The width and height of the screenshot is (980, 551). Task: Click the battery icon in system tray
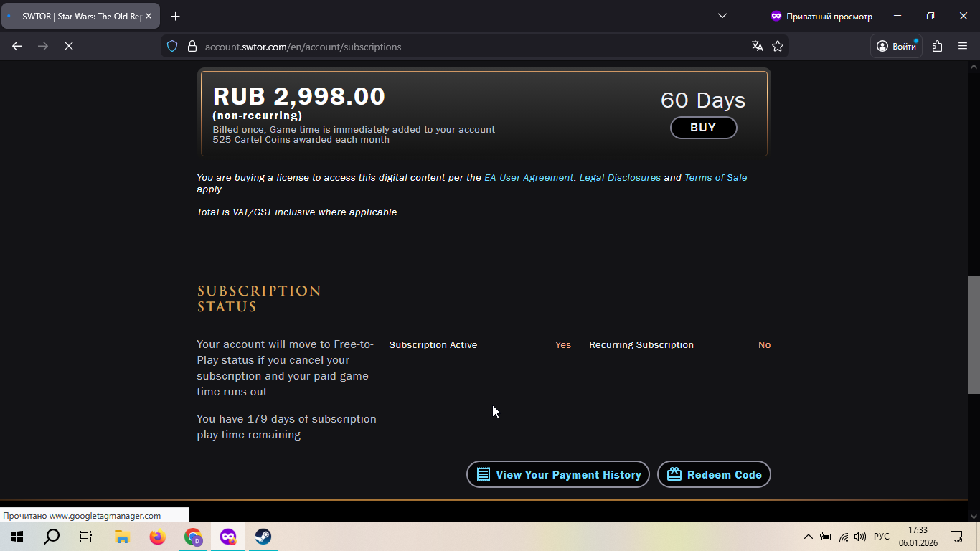826,537
